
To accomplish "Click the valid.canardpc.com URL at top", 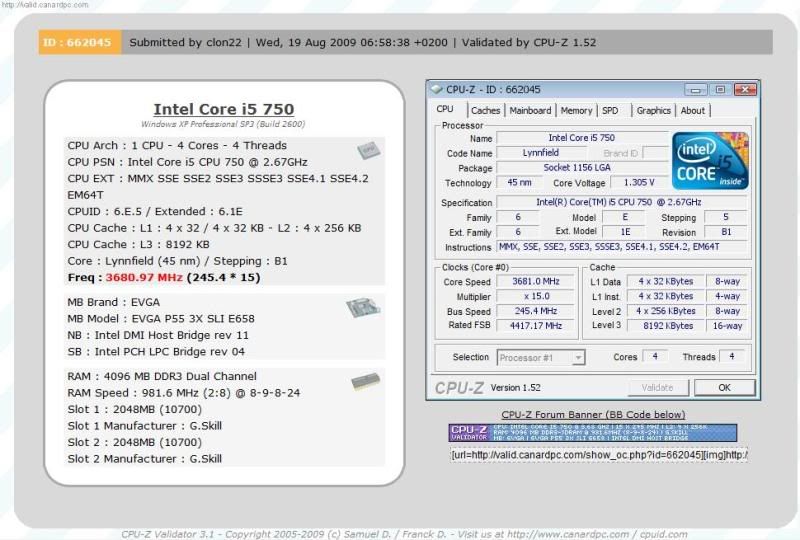I will pos(45,5).
